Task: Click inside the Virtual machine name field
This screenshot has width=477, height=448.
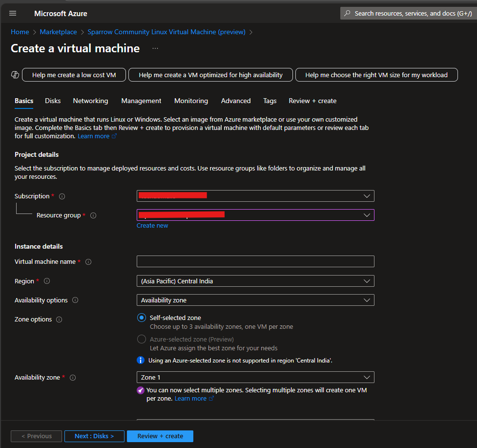Action: 255,261
